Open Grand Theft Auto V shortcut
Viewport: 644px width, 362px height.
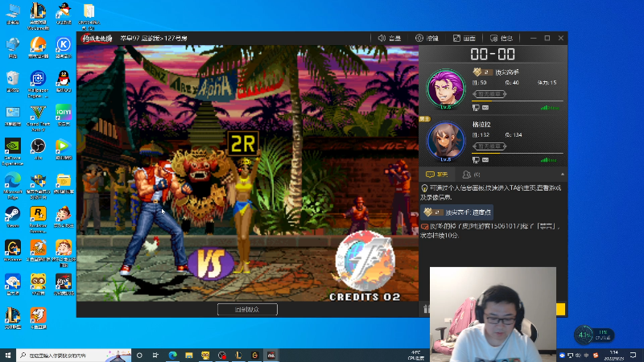[x=38, y=118]
